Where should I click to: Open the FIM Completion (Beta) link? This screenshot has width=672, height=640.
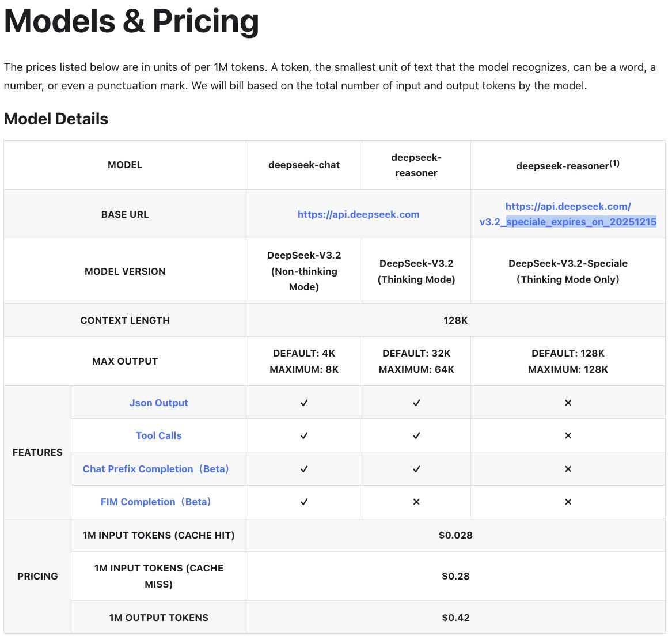tap(155, 502)
